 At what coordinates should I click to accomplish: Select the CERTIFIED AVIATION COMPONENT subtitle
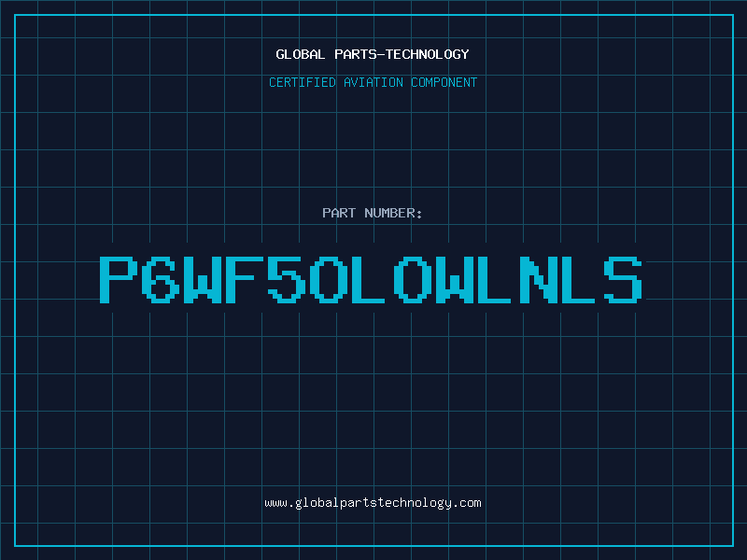(x=373, y=82)
